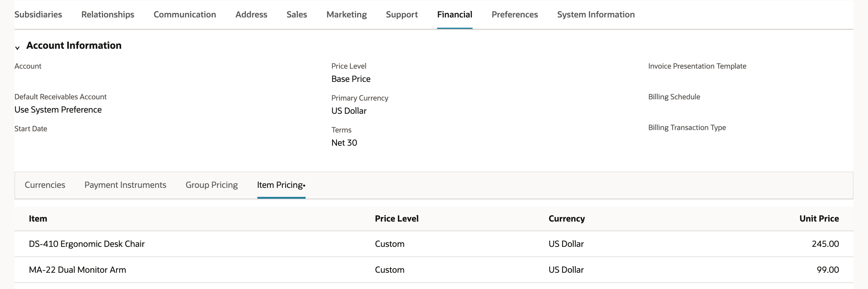This screenshot has width=868, height=289.
Task: Open the Currencies subtab
Action: (x=45, y=185)
